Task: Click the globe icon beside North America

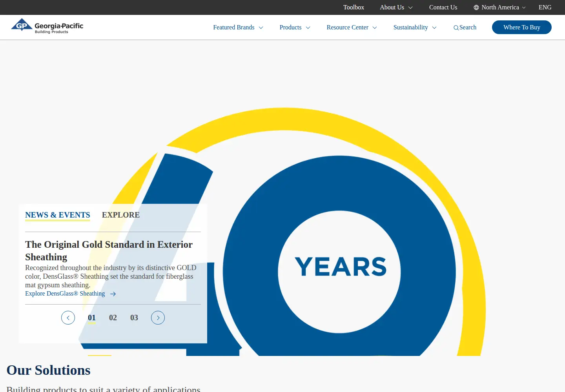Action: click(476, 7)
